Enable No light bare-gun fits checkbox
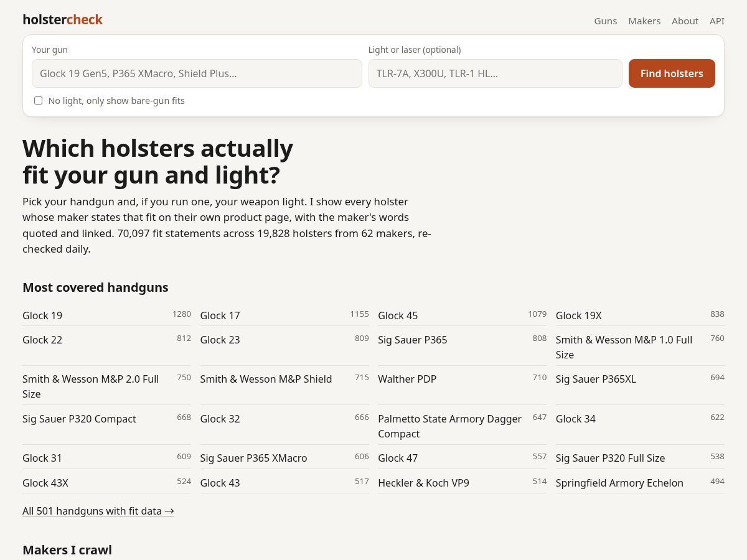Screen dimensions: 747x560 [x=39, y=101]
